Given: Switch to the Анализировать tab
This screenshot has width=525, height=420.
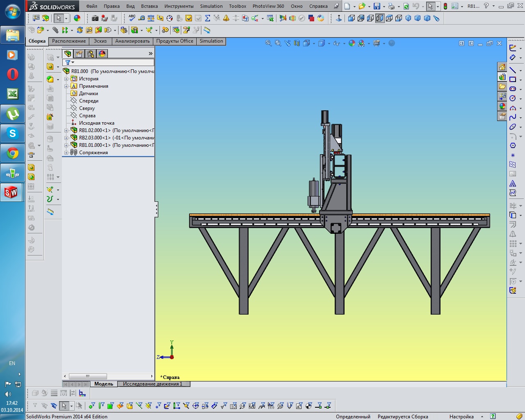Looking at the screenshot, I should coord(132,41).
